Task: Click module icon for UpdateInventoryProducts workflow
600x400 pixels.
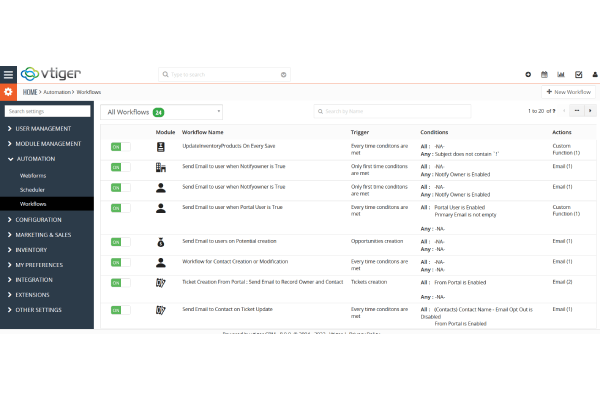Action: click(x=161, y=147)
